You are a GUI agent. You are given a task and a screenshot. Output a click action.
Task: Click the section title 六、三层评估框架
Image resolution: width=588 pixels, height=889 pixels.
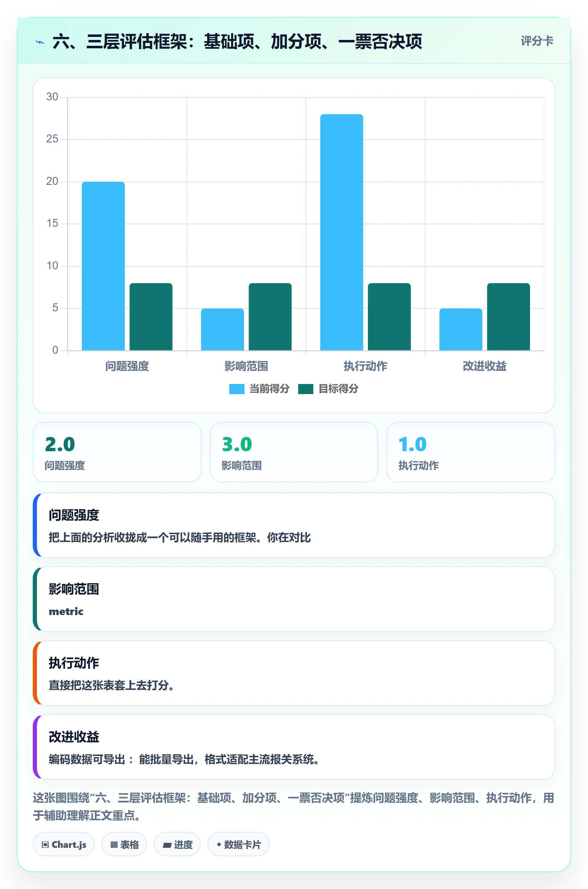coord(237,42)
